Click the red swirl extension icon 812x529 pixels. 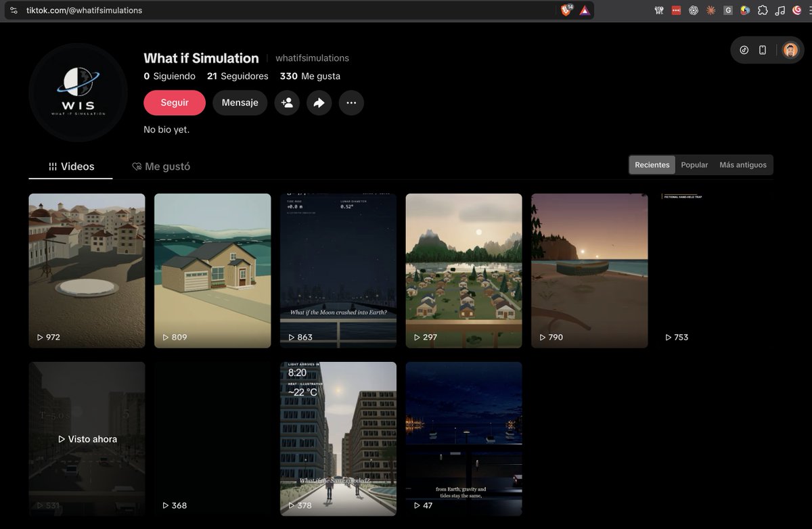click(x=797, y=10)
